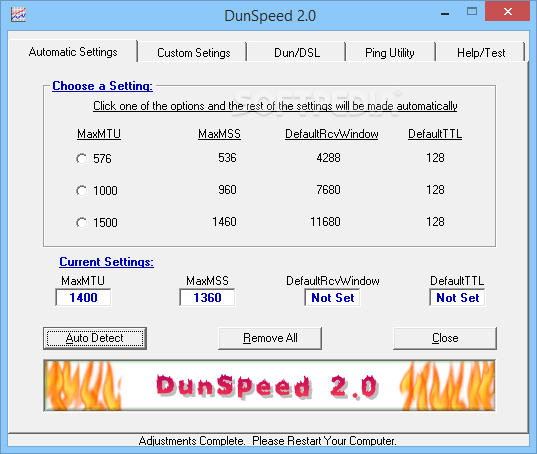This screenshot has height=454, width=537.
Task: Click the underlined DefaultRcvWindow column header
Action: pos(332,134)
